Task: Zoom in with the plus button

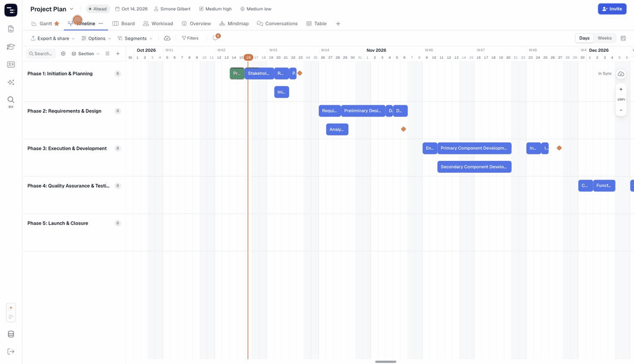Action: [621, 89]
